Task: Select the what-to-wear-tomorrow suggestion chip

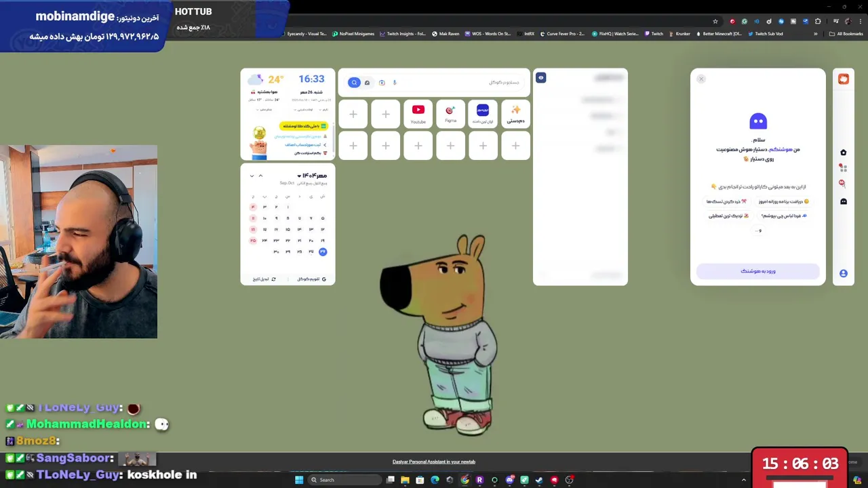Action: (784, 216)
